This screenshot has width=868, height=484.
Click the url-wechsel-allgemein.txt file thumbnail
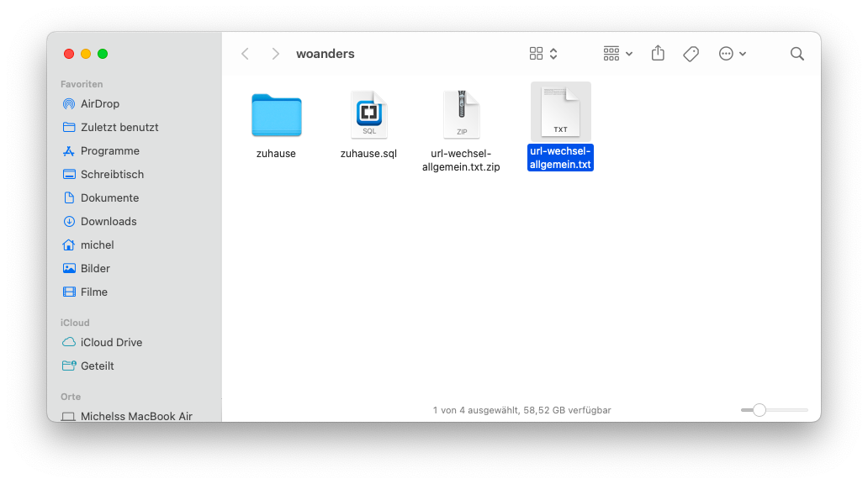tap(560, 112)
